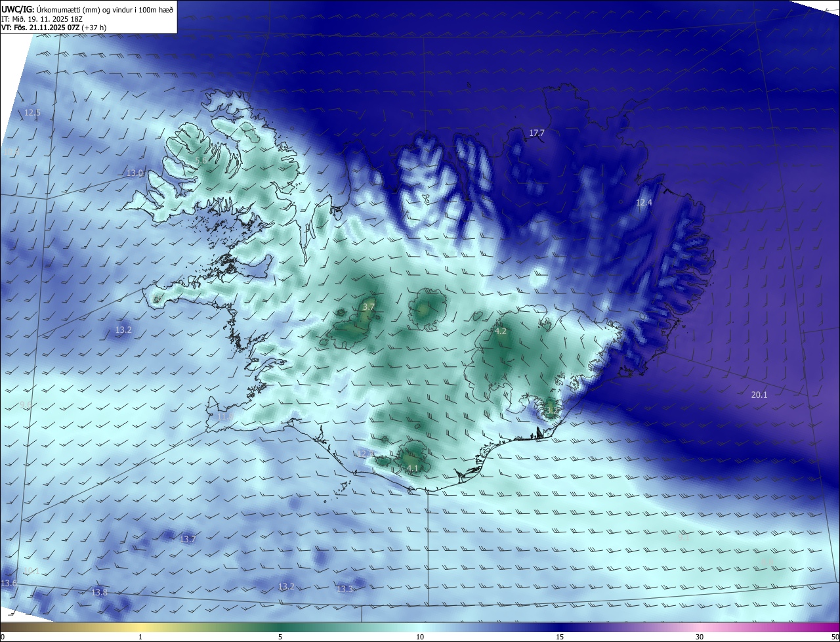Click the 5.6 value label in the Westfjords
The image size is (840, 642).
point(201,160)
